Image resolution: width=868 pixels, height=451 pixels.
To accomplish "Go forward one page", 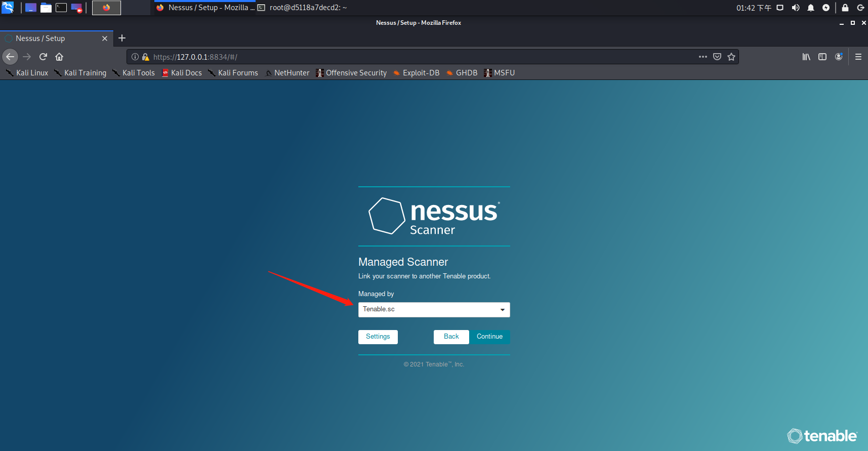I will point(27,57).
